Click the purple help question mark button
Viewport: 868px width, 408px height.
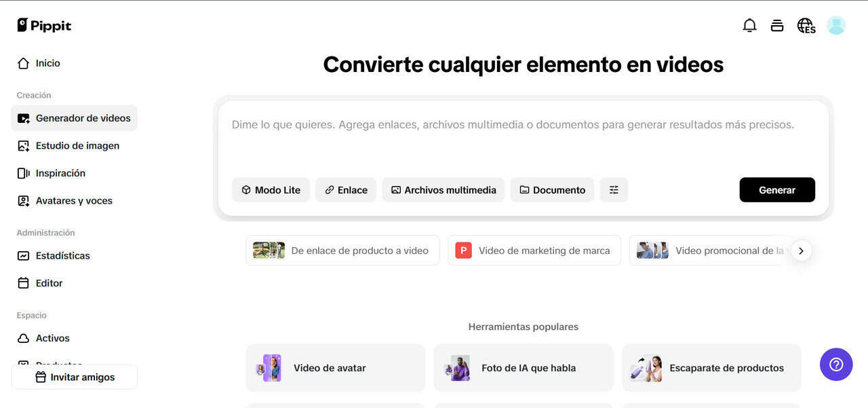click(836, 365)
